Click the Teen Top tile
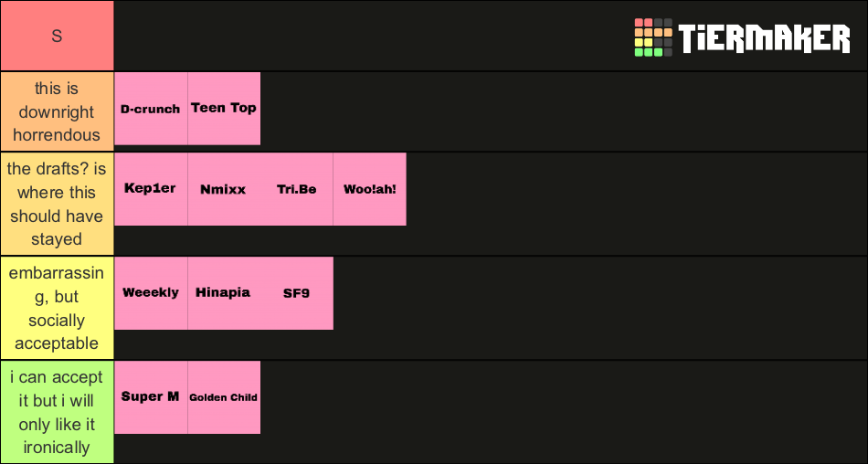The image size is (868, 464). coord(224,109)
